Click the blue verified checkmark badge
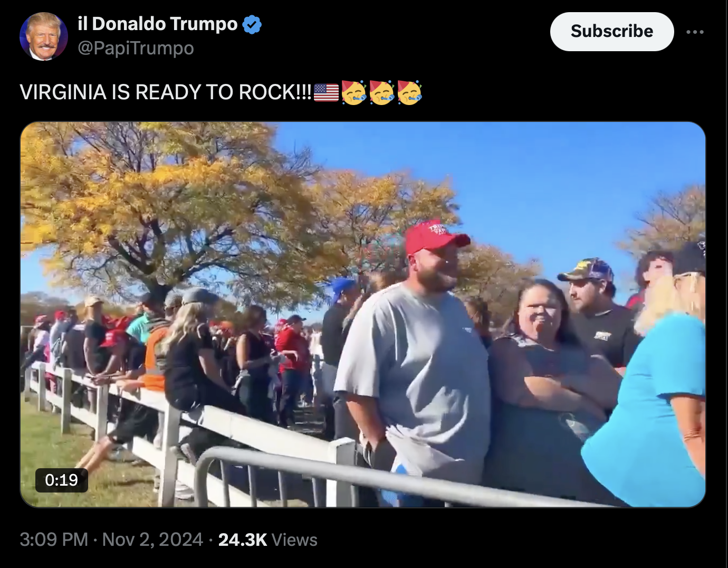The image size is (728, 568). point(252,24)
